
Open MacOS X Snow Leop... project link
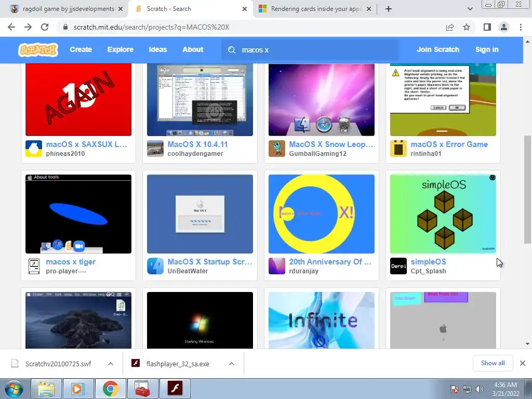pyautogui.click(x=331, y=144)
